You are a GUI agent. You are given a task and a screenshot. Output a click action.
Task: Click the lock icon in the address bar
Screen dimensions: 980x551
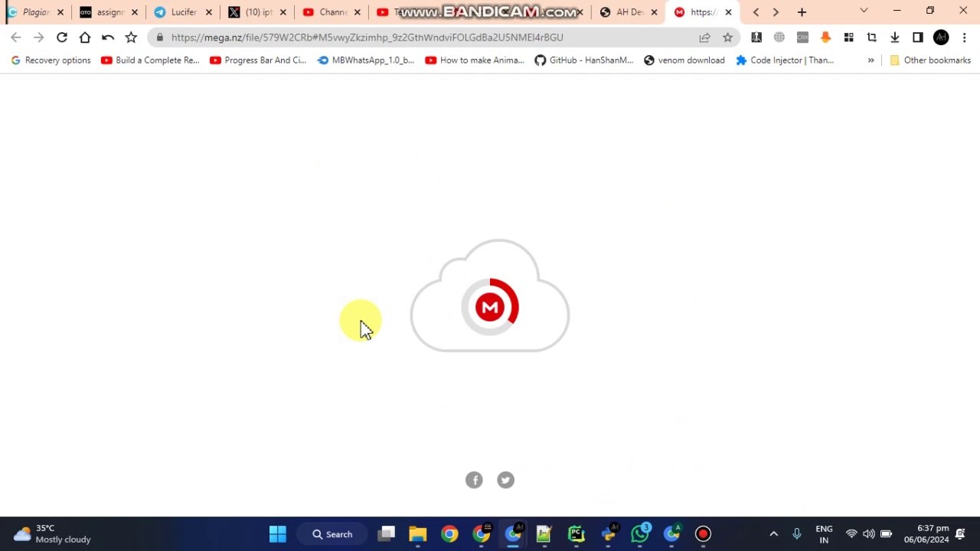[159, 37]
